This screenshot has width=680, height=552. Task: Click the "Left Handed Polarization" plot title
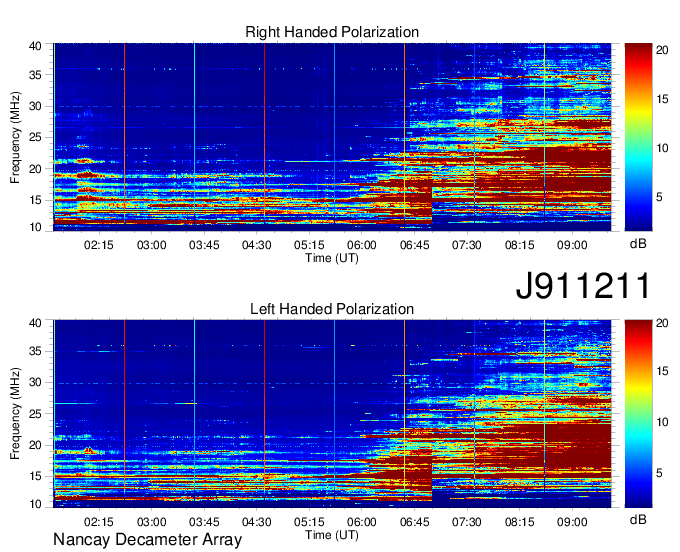(x=332, y=309)
